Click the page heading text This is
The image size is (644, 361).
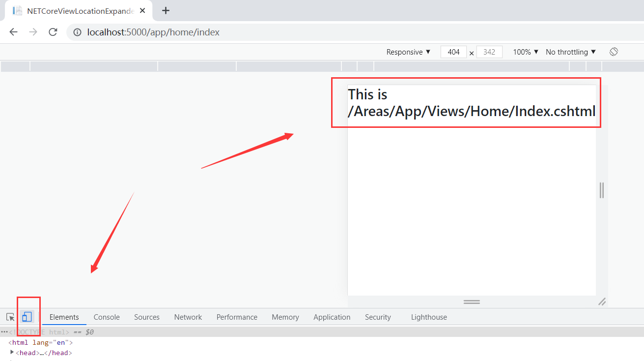[367, 94]
